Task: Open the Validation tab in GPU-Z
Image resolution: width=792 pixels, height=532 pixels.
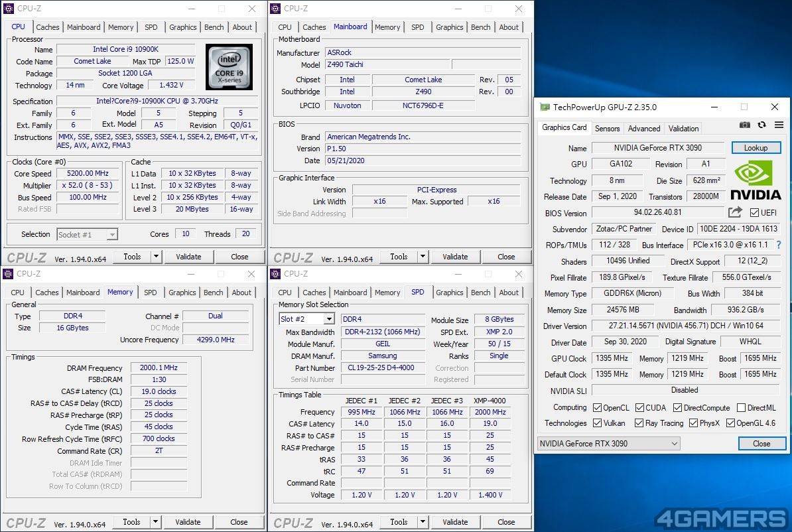Action: coord(683,128)
